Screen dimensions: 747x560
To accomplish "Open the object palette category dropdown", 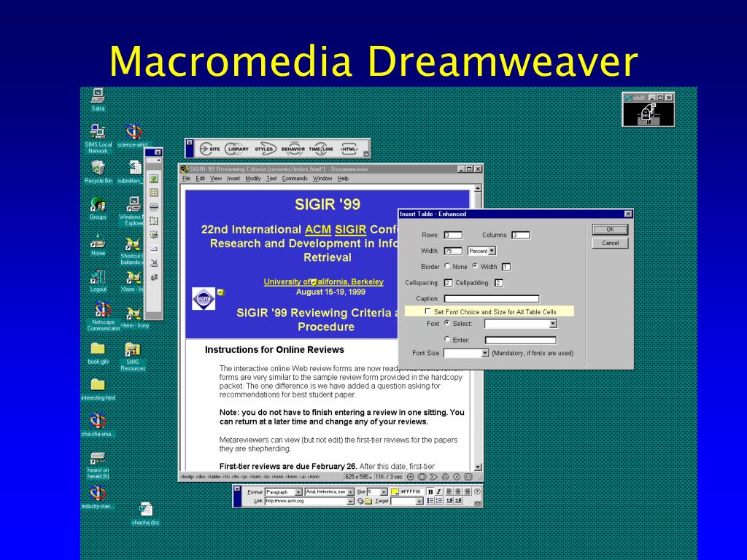I will pyautogui.click(x=154, y=161).
